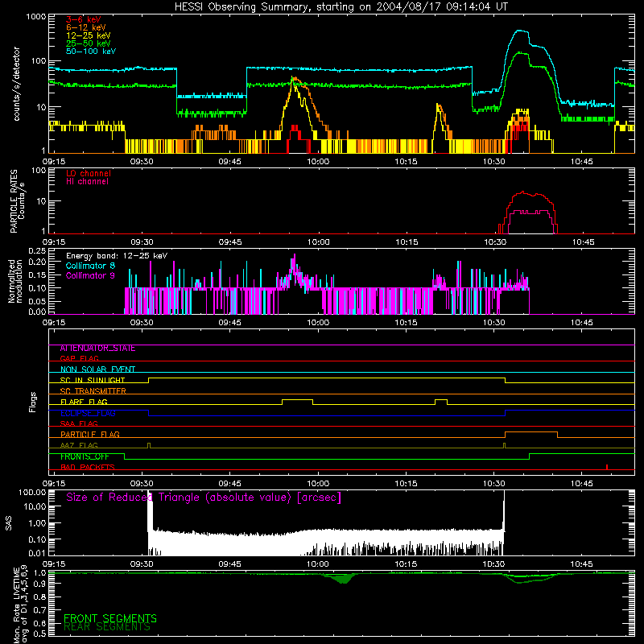Click the Mon. Rate LIVETIME axis label

20,605
